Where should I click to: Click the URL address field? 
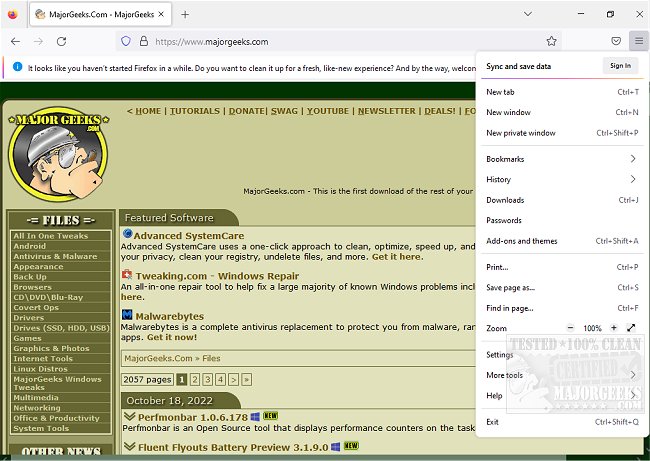pyautogui.click(x=338, y=41)
